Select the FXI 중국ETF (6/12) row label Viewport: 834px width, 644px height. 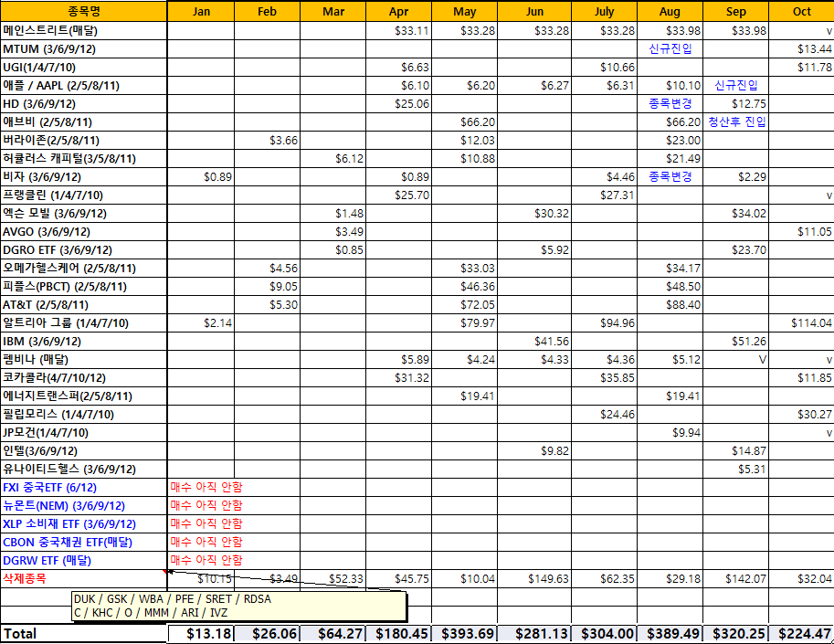(x=84, y=487)
